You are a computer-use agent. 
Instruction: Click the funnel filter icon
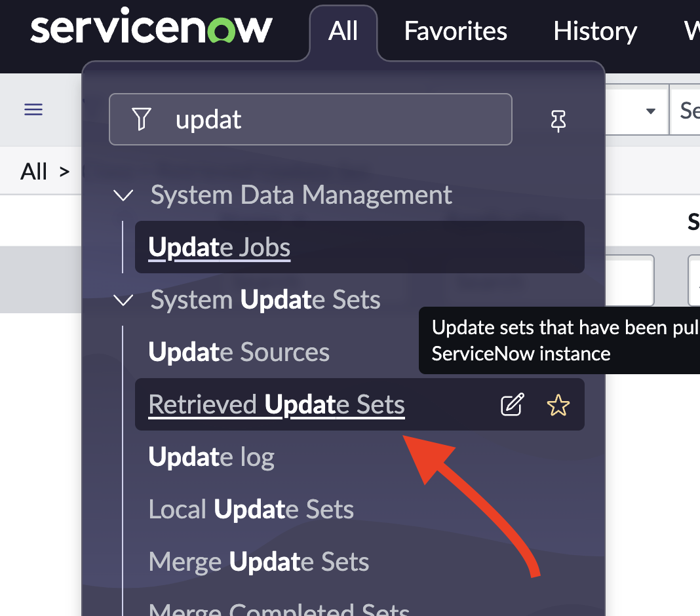[142, 119]
